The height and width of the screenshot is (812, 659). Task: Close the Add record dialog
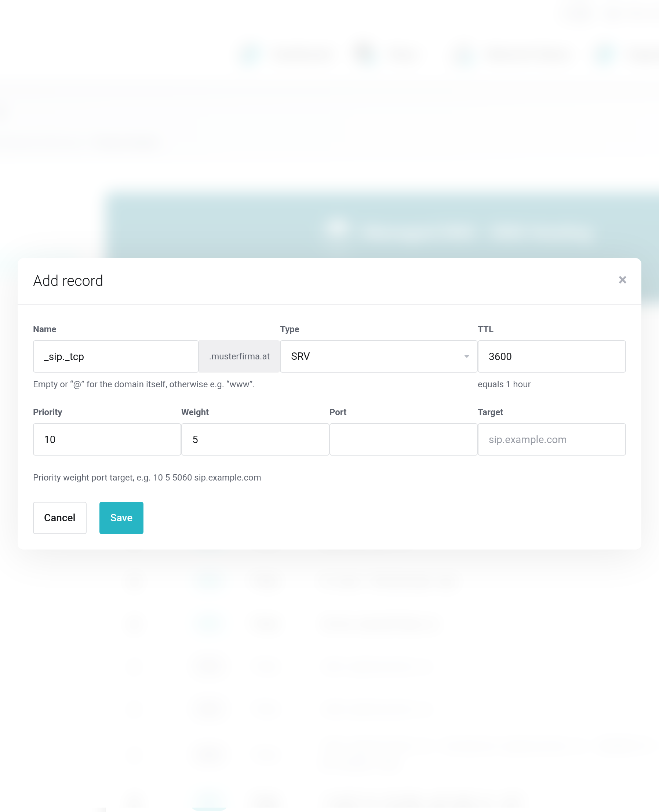pos(622,280)
